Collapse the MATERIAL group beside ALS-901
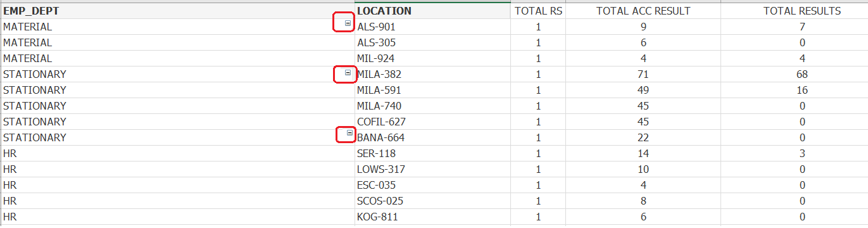The image size is (868, 228). coord(348,23)
